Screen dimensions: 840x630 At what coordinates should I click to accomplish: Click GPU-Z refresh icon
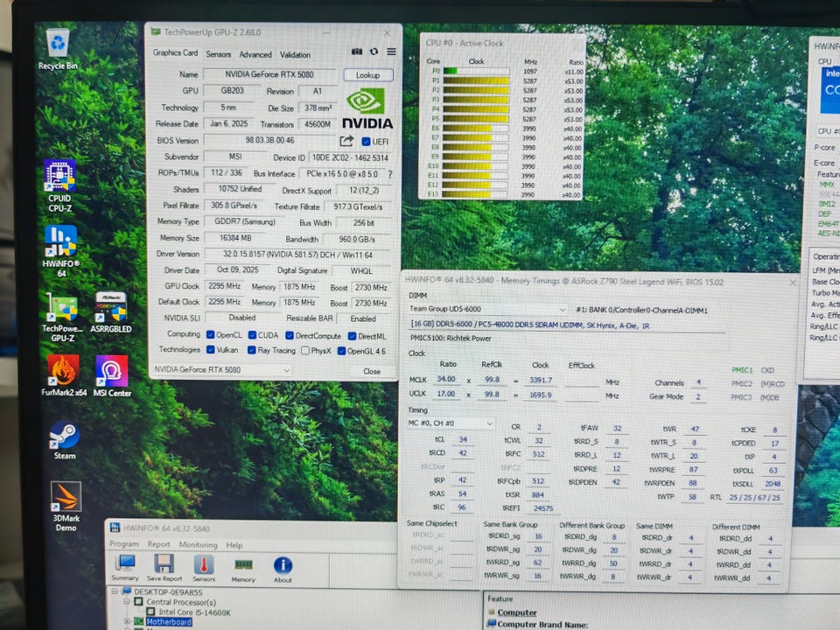(374, 52)
